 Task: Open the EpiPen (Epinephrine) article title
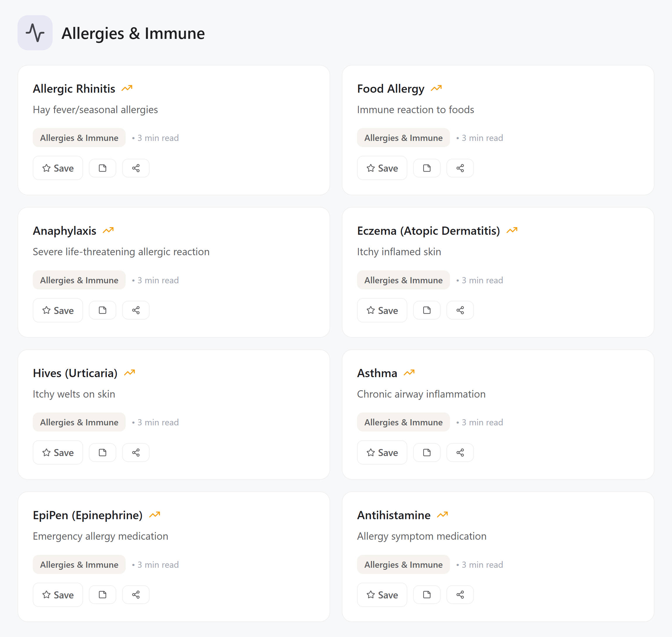(88, 515)
